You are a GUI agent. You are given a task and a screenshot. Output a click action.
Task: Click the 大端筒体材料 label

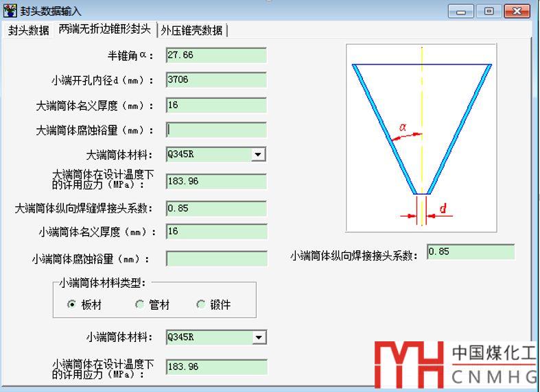pos(119,155)
